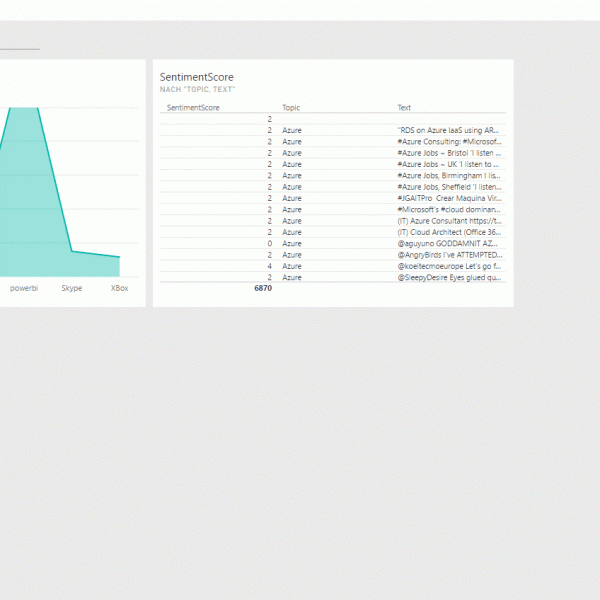Viewport: 600px width, 600px height.
Task: Click the @koeltecmoeurope tweet text
Action: click(x=448, y=266)
